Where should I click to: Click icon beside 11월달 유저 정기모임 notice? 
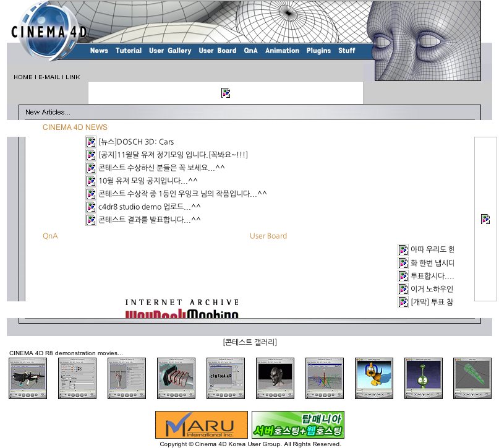tap(91, 155)
